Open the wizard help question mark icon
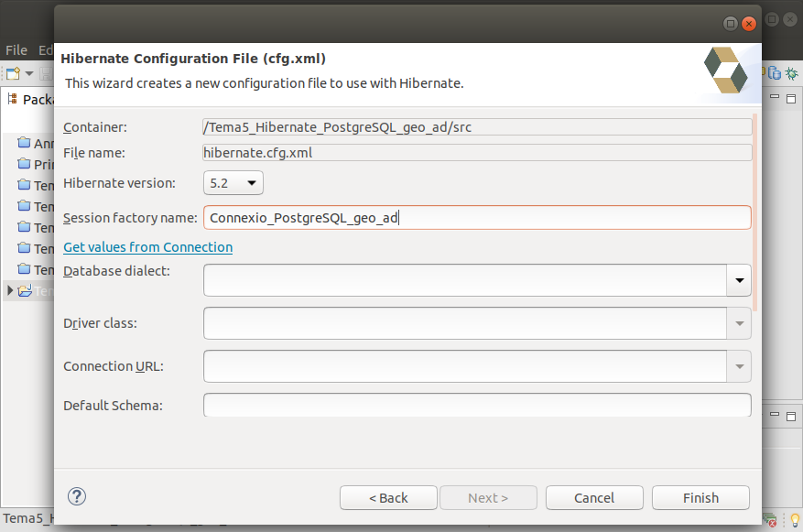 [x=77, y=496]
